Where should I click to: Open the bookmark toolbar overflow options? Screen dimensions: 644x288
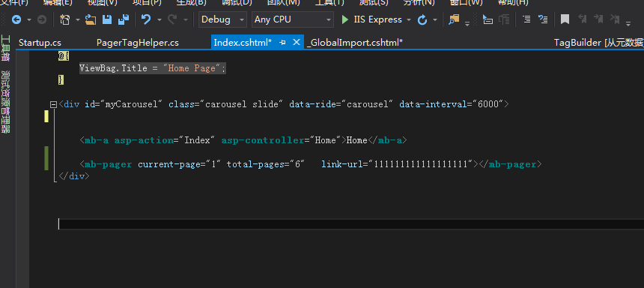(x=628, y=23)
